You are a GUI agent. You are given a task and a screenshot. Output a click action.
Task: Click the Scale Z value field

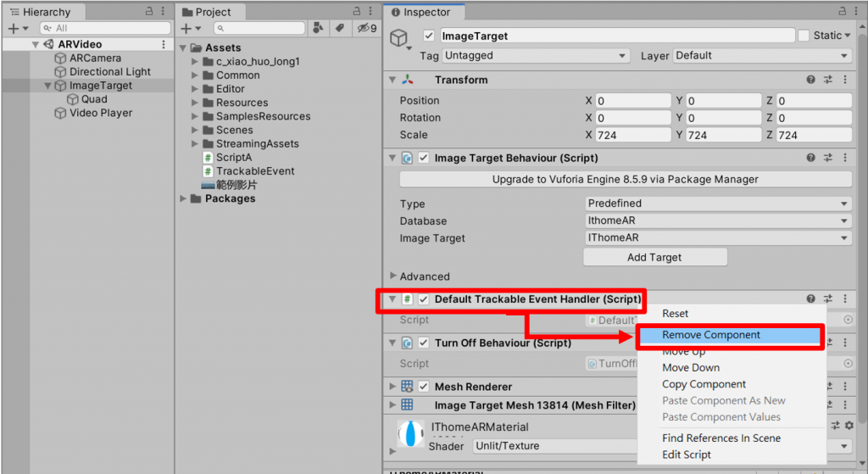[813, 135]
